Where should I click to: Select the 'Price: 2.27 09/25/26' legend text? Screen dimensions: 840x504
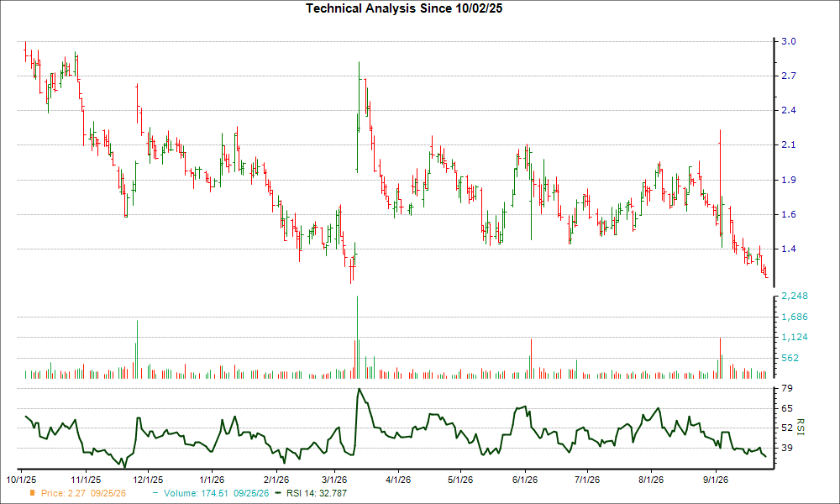pyautogui.click(x=83, y=493)
